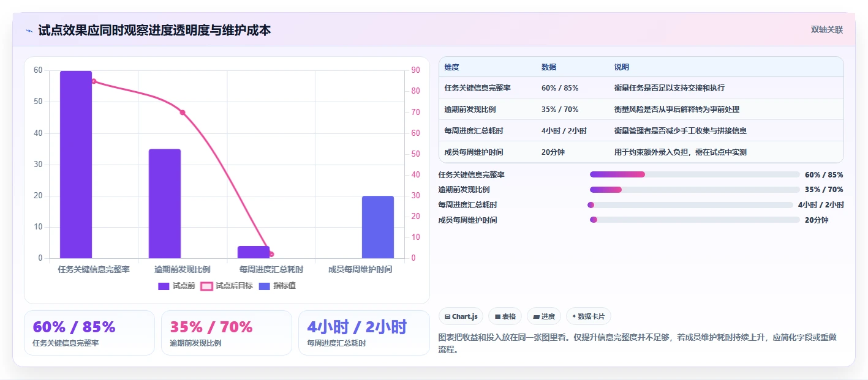
Task: Click the 表格 tag chip
Action: 505,316
